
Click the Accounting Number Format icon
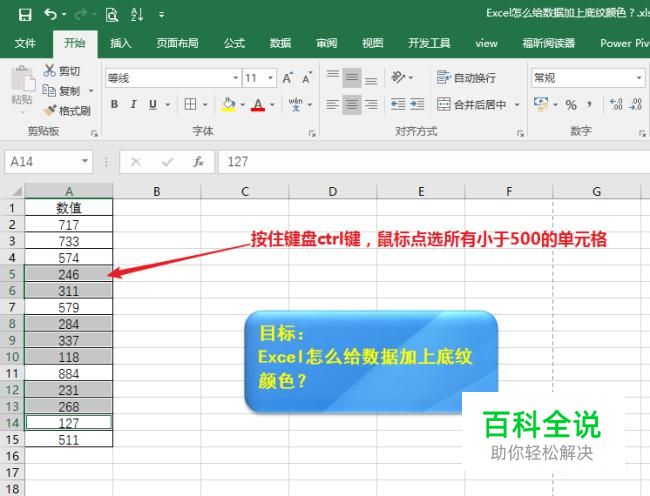click(541, 104)
